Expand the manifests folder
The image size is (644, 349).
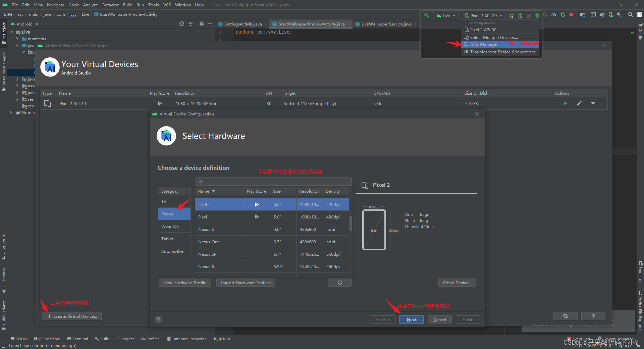(x=17, y=39)
